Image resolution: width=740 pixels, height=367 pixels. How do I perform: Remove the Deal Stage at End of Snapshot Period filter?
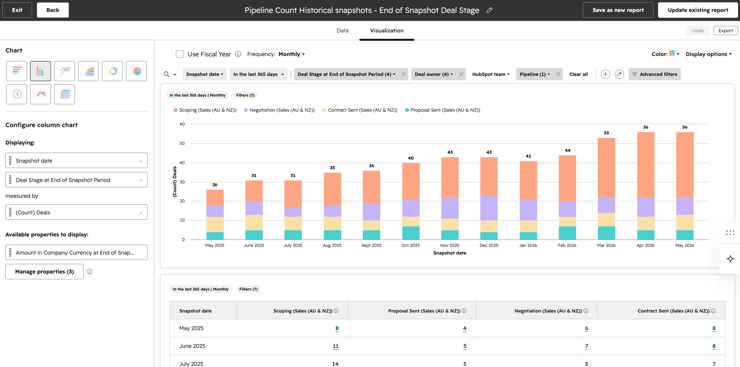coord(404,74)
